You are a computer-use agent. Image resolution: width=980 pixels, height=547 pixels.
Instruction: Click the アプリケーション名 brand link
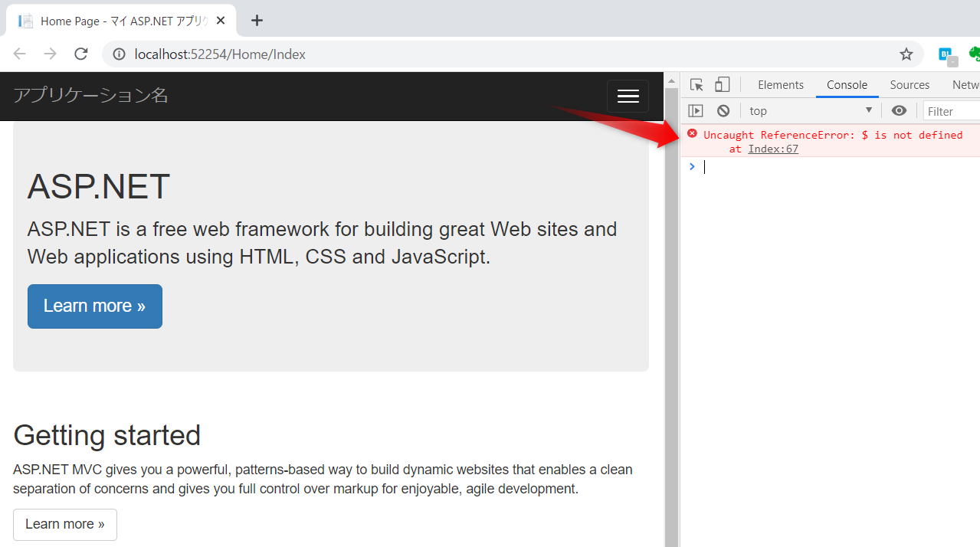90,96
